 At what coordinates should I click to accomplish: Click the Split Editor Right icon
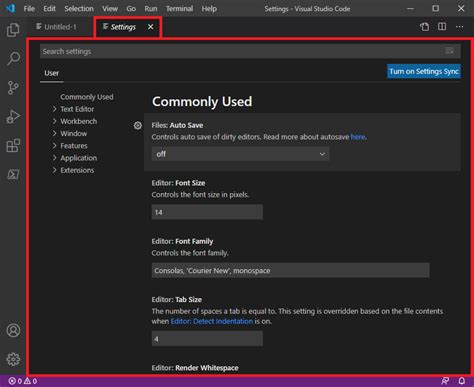[x=442, y=26]
